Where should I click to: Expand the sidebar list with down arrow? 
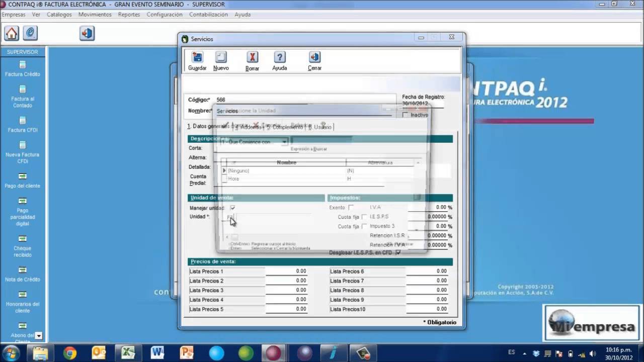point(39,336)
